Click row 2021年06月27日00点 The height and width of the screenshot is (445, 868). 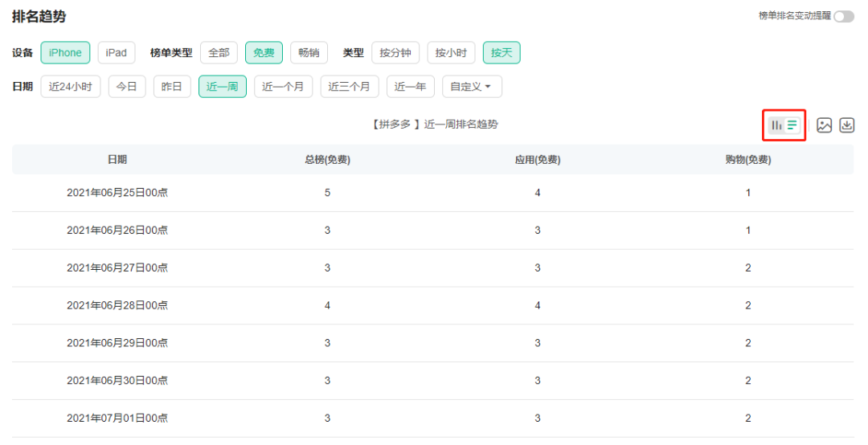click(433, 268)
